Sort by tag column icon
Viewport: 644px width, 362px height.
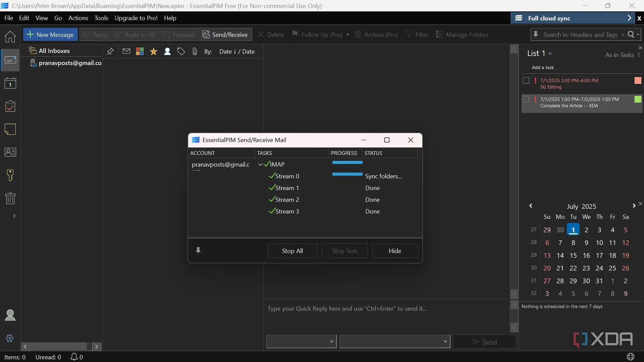point(181,51)
